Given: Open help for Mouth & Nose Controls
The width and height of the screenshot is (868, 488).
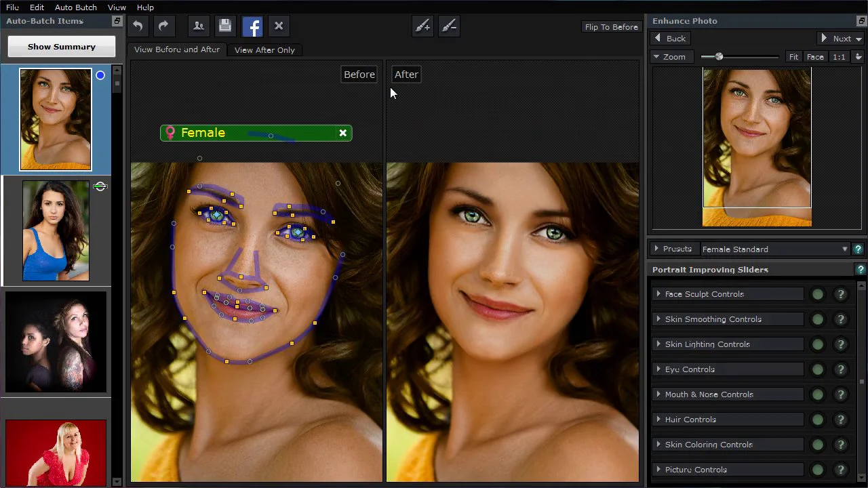Looking at the screenshot, I should (841, 394).
